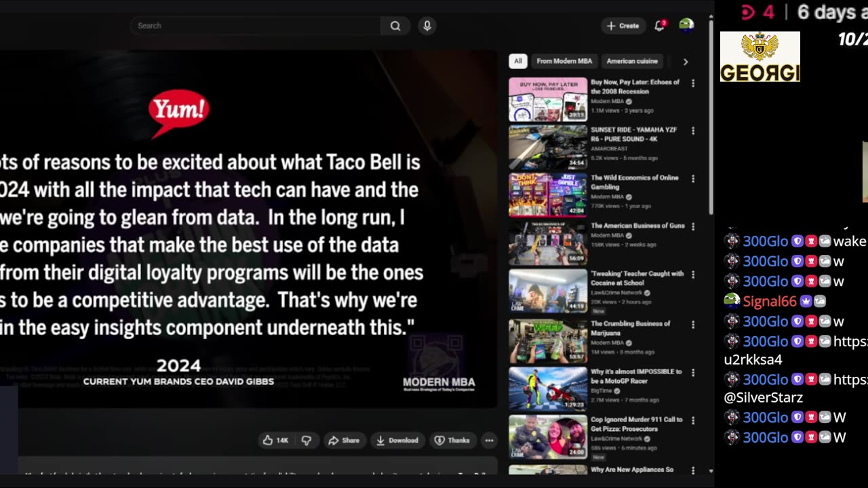The height and width of the screenshot is (488, 868).
Task: Share the video
Action: point(344,441)
